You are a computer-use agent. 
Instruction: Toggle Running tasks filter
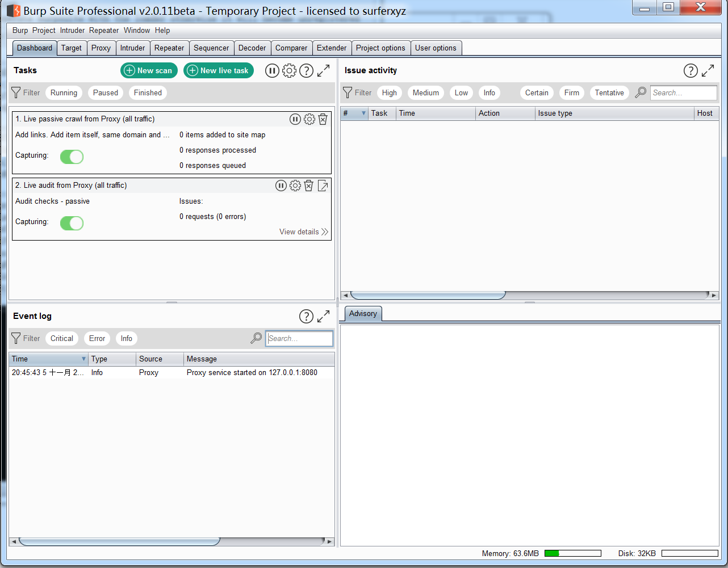pyautogui.click(x=64, y=92)
